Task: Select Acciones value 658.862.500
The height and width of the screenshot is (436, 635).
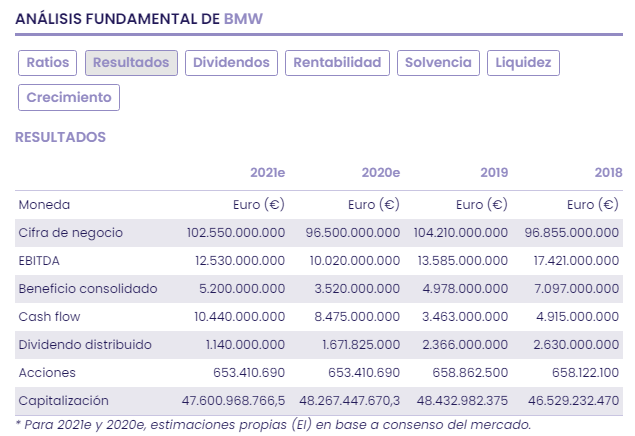Action: click(x=471, y=372)
